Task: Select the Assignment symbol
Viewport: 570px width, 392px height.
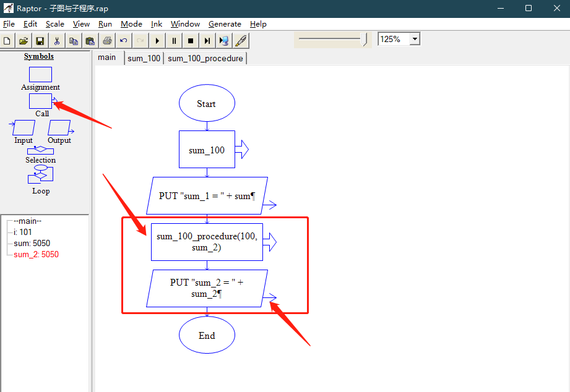Action: point(40,74)
